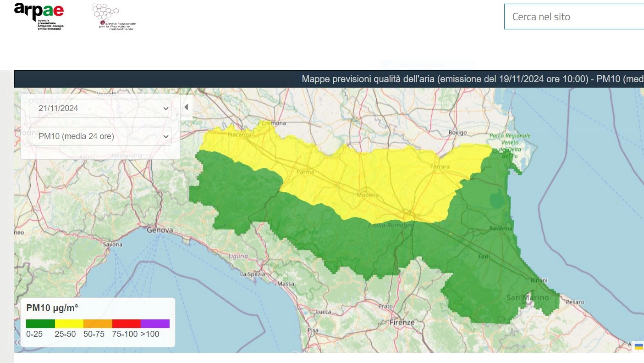
Task: Click the Lucca label on the map
Action: (x=324, y=312)
